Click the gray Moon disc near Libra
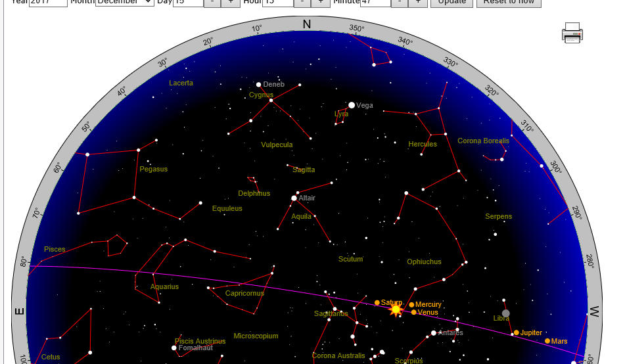625x364 pixels. [x=505, y=313]
